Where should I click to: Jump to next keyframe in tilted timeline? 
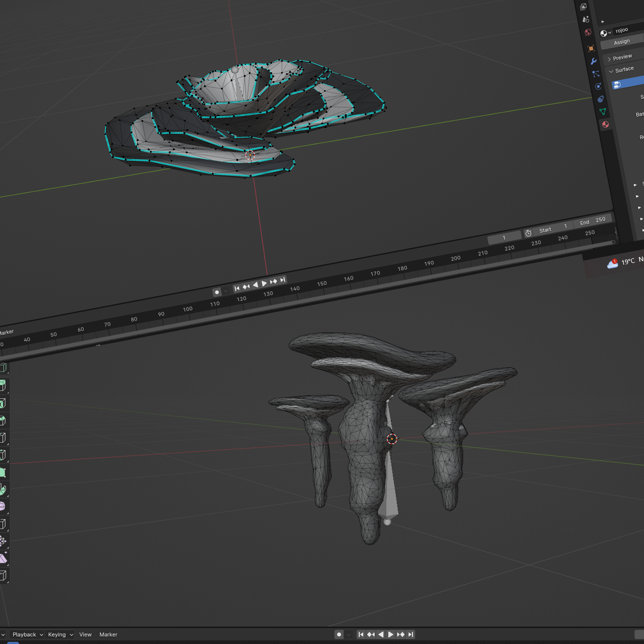pos(274,282)
